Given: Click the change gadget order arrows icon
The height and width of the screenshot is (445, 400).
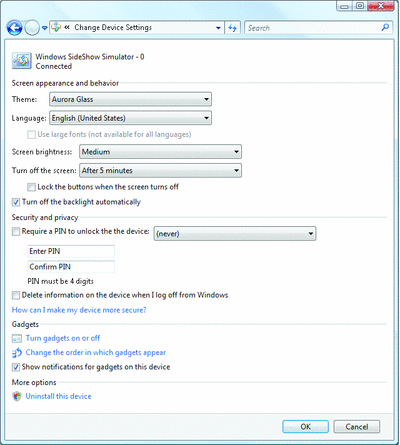Looking at the screenshot, I should [17, 353].
